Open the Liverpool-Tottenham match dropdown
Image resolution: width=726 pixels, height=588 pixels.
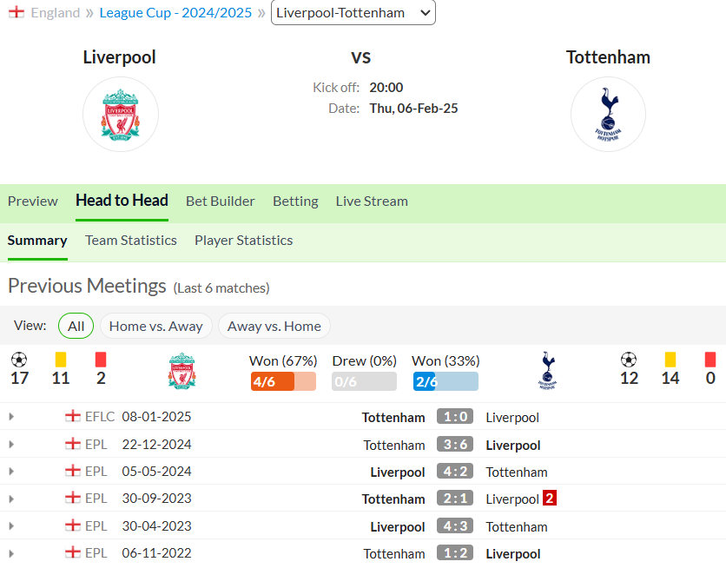(x=353, y=12)
